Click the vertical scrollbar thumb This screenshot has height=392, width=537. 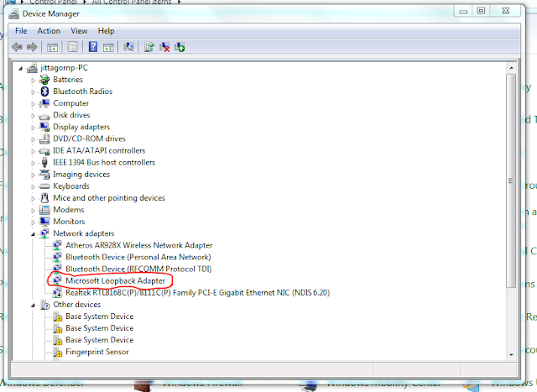[511, 180]
